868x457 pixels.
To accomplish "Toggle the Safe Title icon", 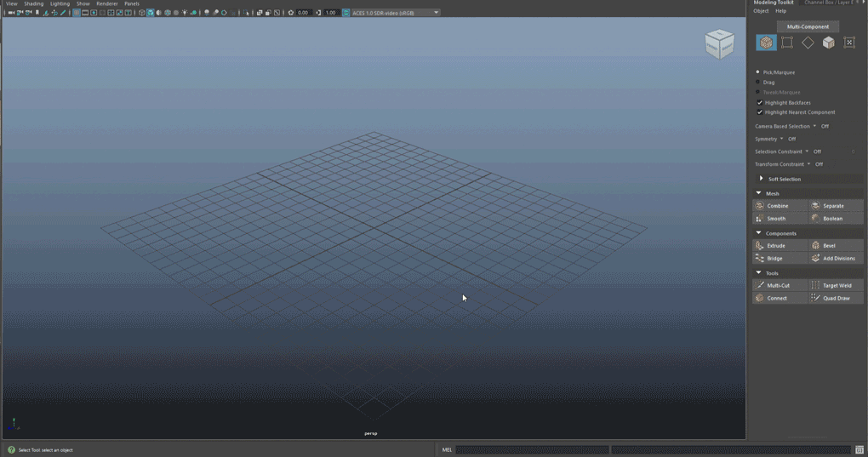I will tap(128, 13).
